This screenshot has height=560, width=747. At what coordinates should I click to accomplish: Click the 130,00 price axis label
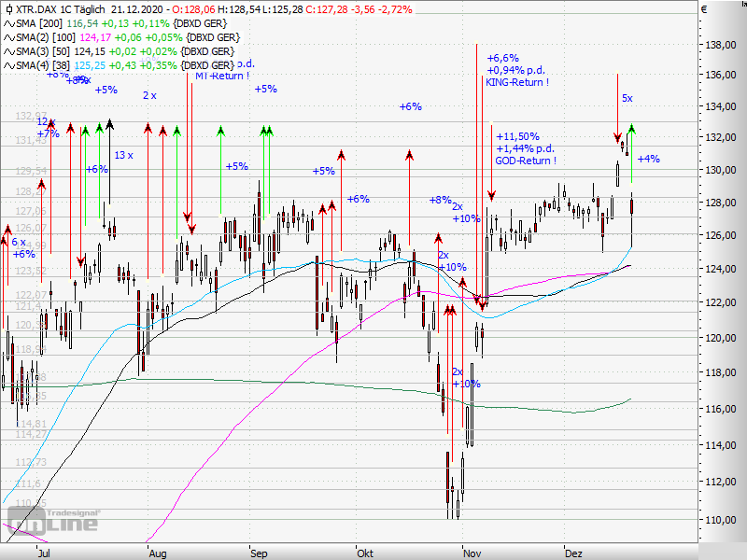pyautogui.click(x=721, y=170)
